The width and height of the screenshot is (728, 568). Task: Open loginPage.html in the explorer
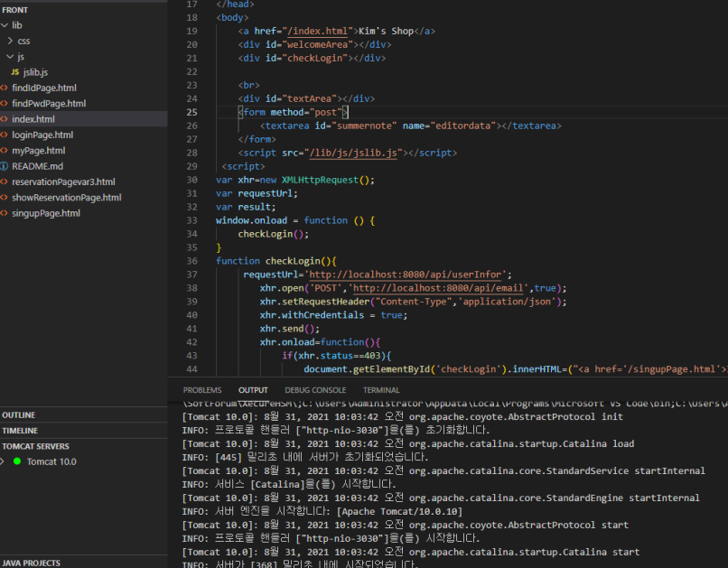[42, 135]
